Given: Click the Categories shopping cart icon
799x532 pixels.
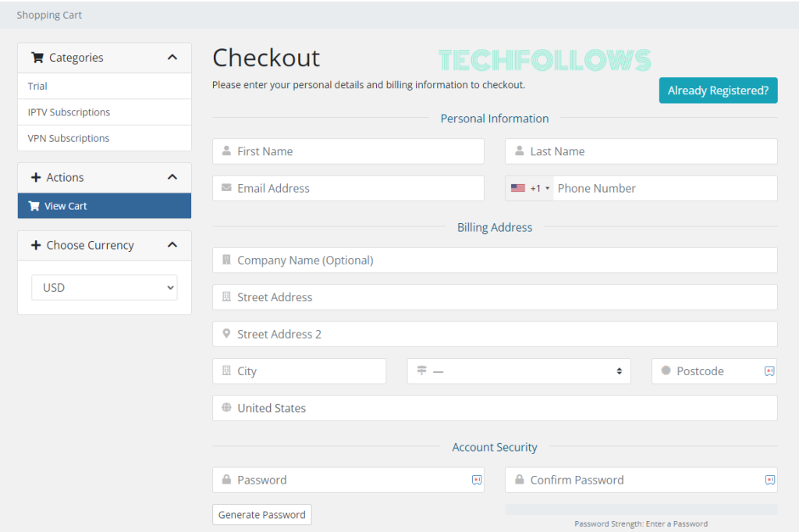Looking at the screenshot, I should 37,58.
